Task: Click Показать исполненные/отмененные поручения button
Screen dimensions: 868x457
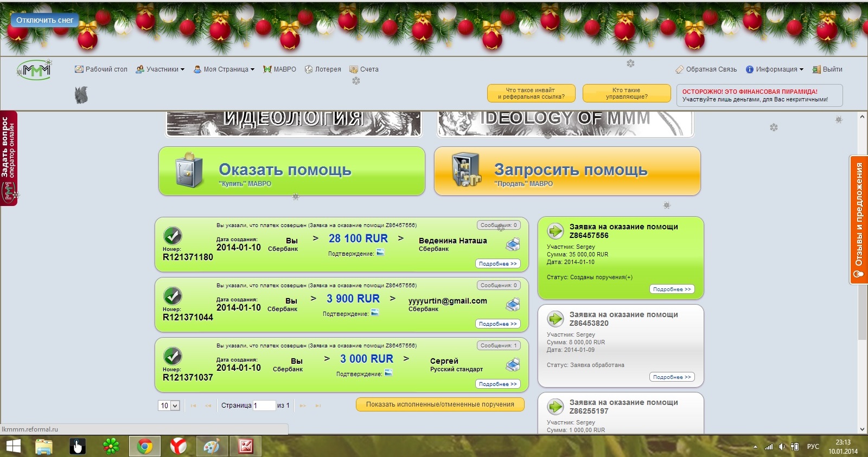Action: point(440,404)
